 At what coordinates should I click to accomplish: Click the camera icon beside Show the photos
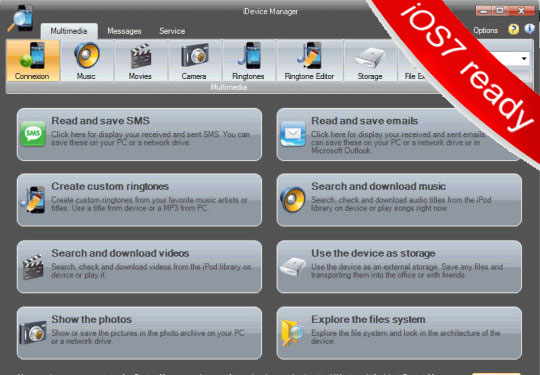point(33,332)
